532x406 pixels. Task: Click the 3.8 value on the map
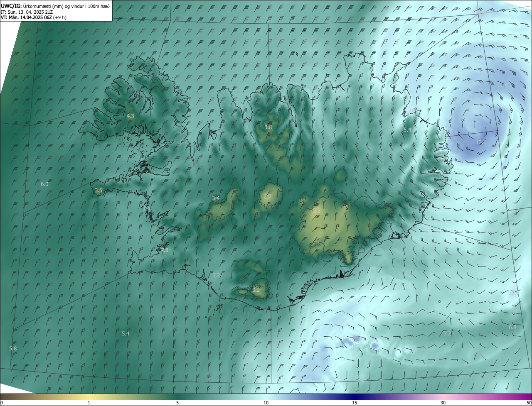click(268, 127)
